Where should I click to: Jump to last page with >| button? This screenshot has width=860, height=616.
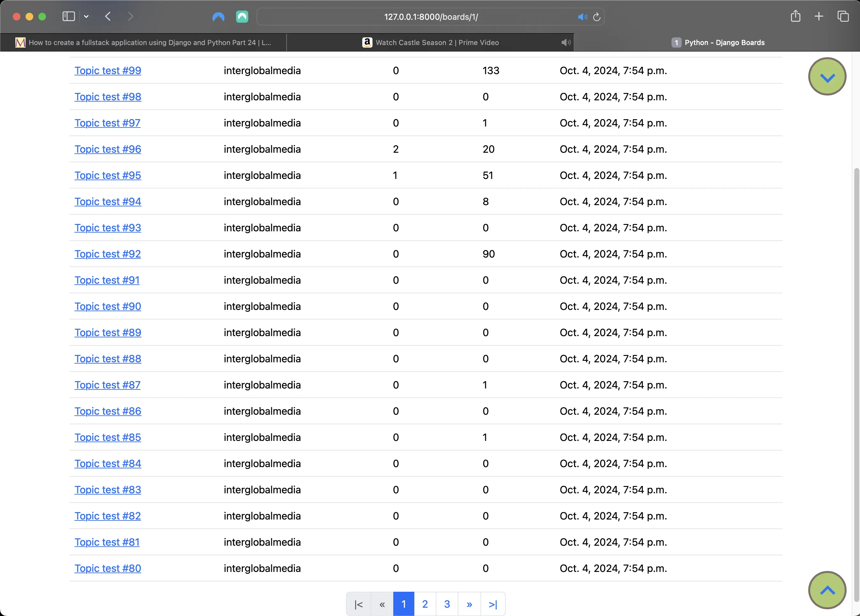(x=493, y=604)
